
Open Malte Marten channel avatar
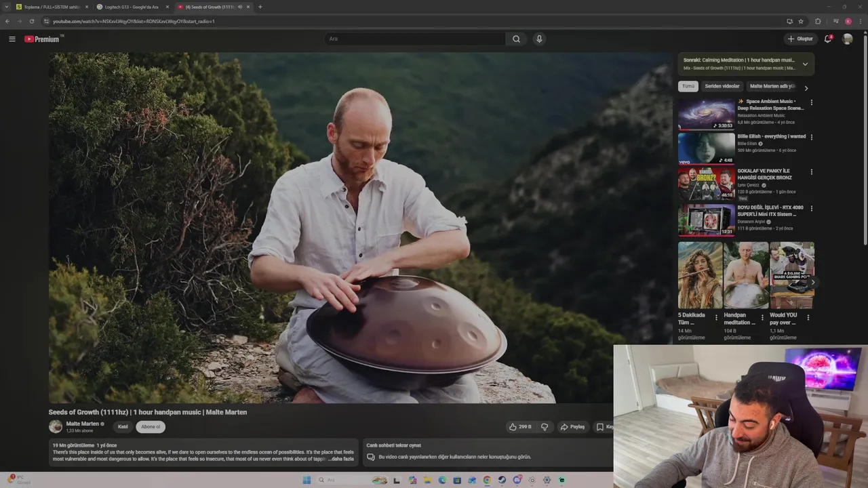click(56, 426)
